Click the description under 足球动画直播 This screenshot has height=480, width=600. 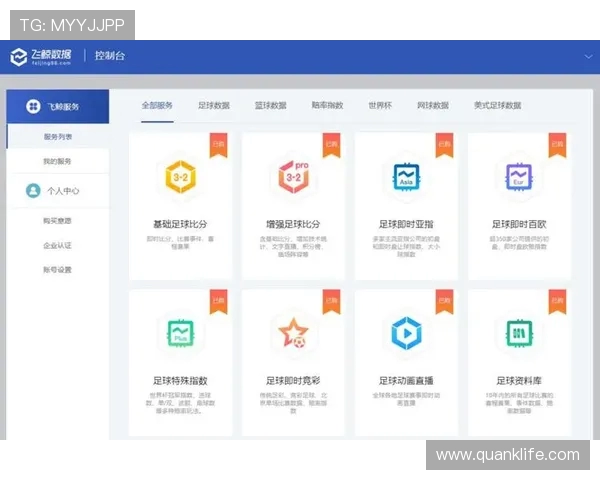[x=406, y=399]
